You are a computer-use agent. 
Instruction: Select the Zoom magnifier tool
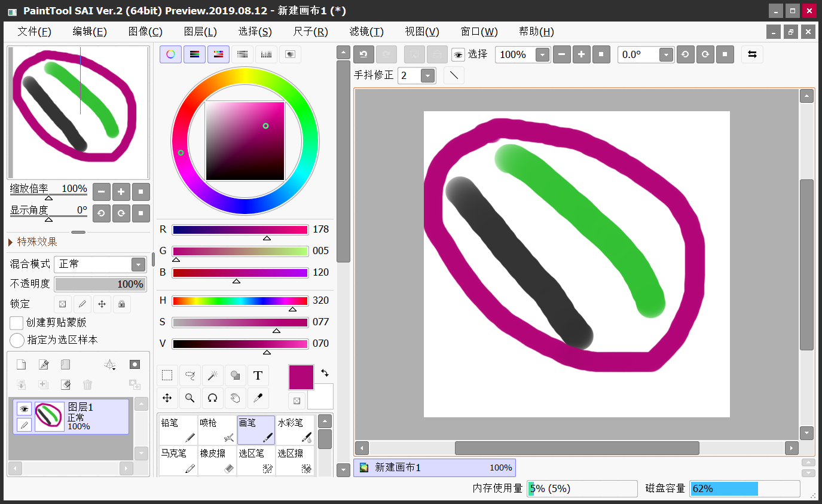[x=190, y=398]
